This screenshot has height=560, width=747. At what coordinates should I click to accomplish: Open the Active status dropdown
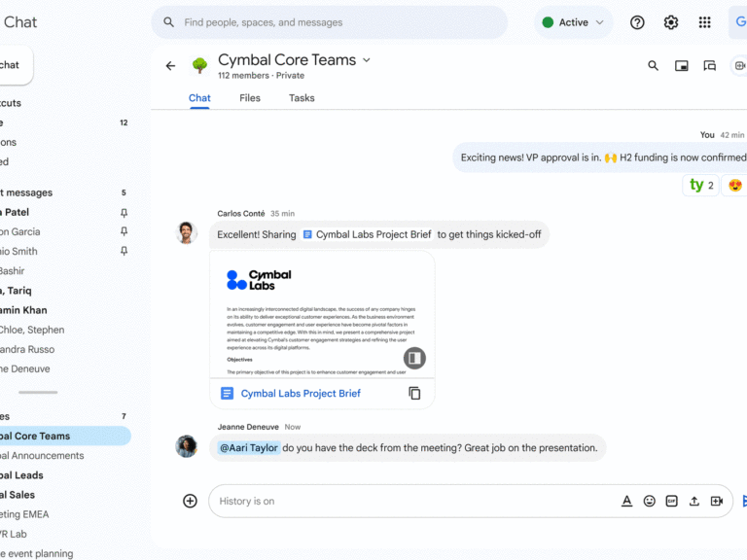[x=573, y=22]
